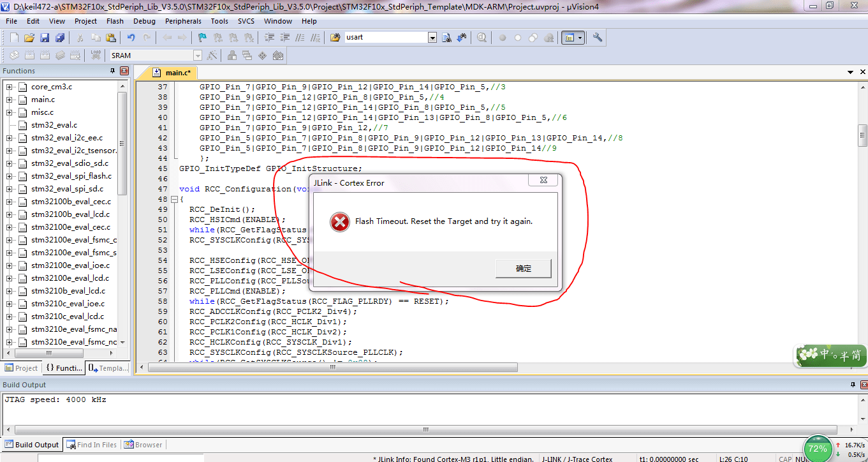The width and height of the screenshot is (868, 462).
Task: Save all open files
Action: tap(61, 37)
